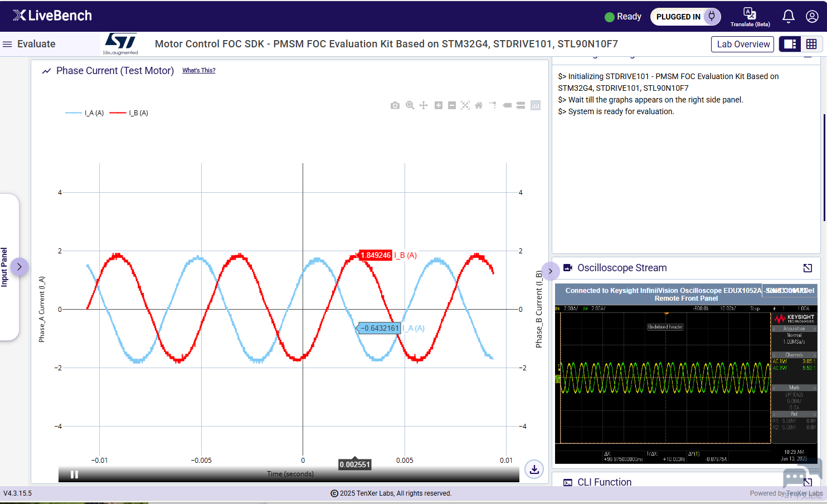Toggle I_A (A) trace in the legend
Viewport: 827px width, 504px height.
tap(85, 113)
